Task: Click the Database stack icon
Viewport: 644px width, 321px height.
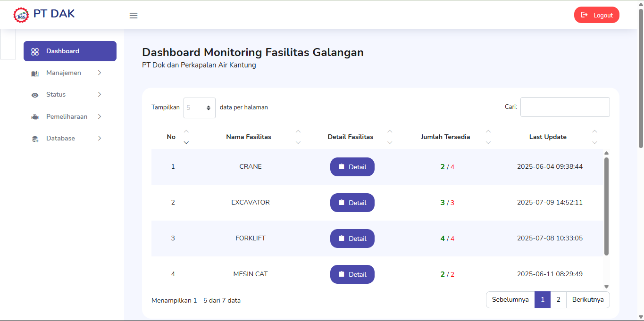Action: pos(34,138)
